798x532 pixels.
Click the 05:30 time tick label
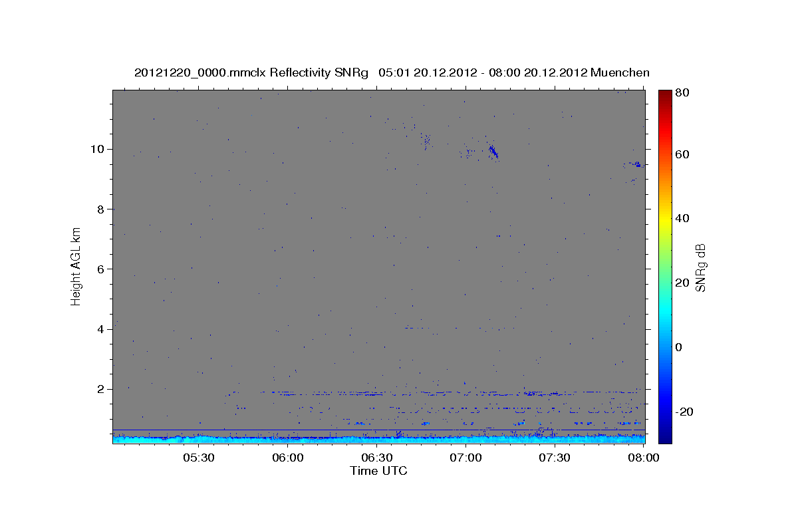(x=199, y=458)
